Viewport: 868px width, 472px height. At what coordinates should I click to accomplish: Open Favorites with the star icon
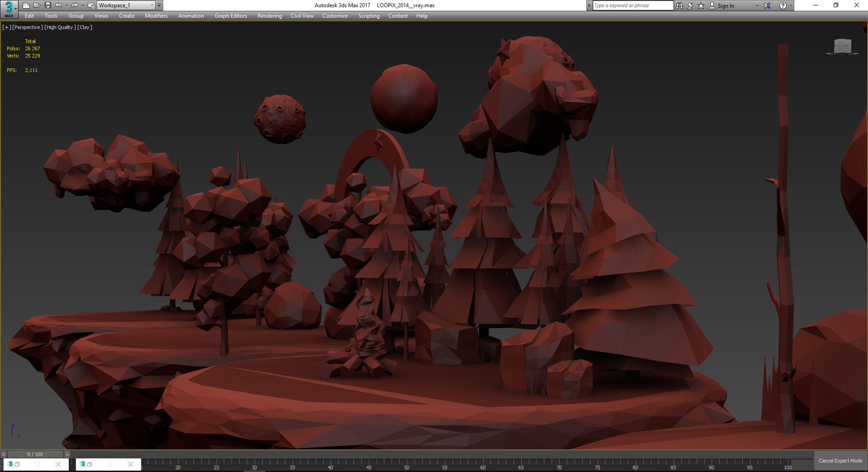701,5
